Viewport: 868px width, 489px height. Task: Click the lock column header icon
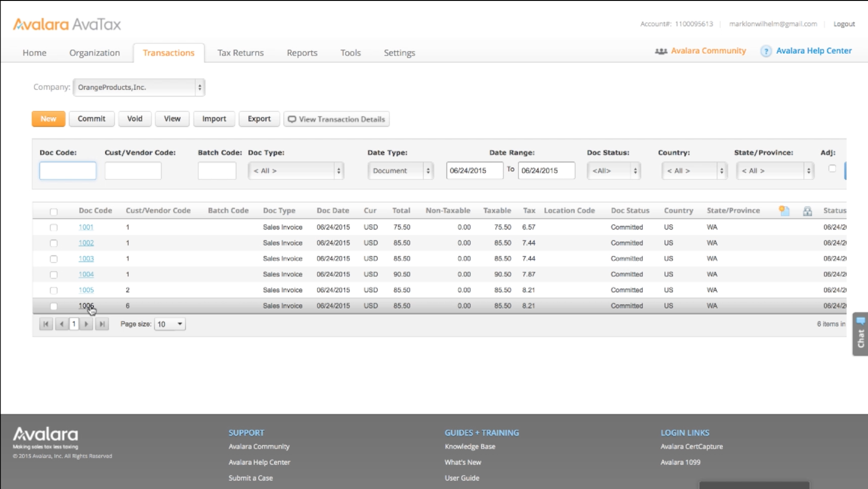click(808, 211)
